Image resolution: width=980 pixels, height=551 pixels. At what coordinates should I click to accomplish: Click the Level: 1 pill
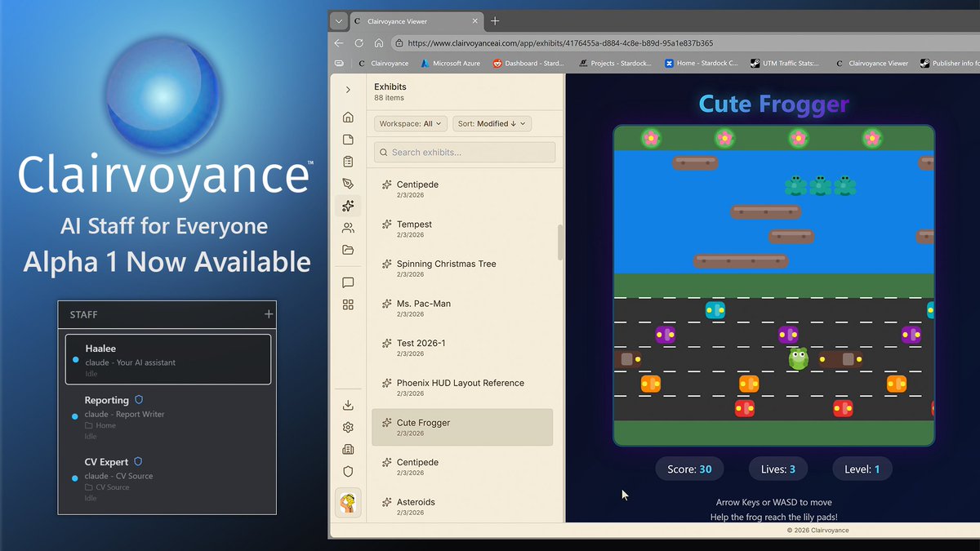click(x=862, y=469)
